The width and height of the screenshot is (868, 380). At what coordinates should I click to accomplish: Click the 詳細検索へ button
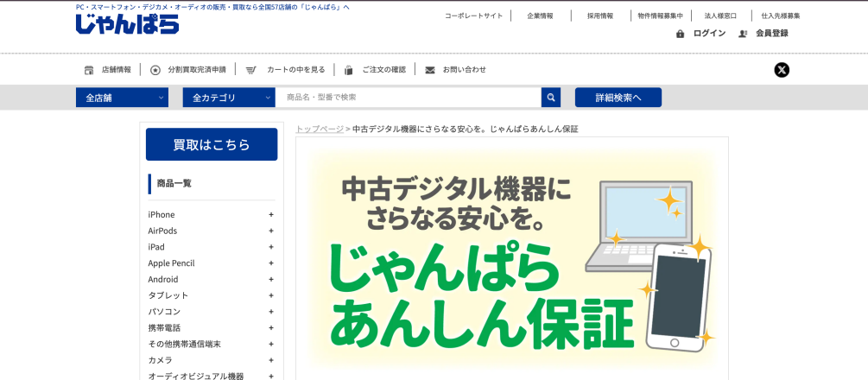coord(618,98)
